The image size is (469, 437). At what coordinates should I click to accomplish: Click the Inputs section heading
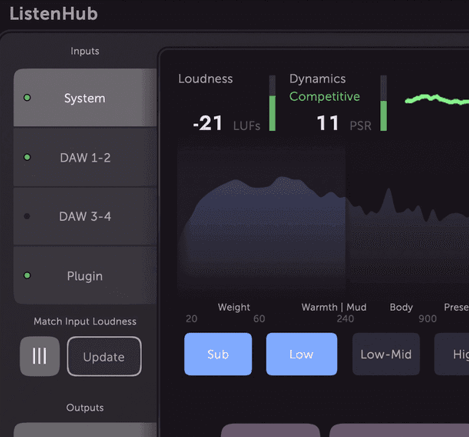point(85,51)
